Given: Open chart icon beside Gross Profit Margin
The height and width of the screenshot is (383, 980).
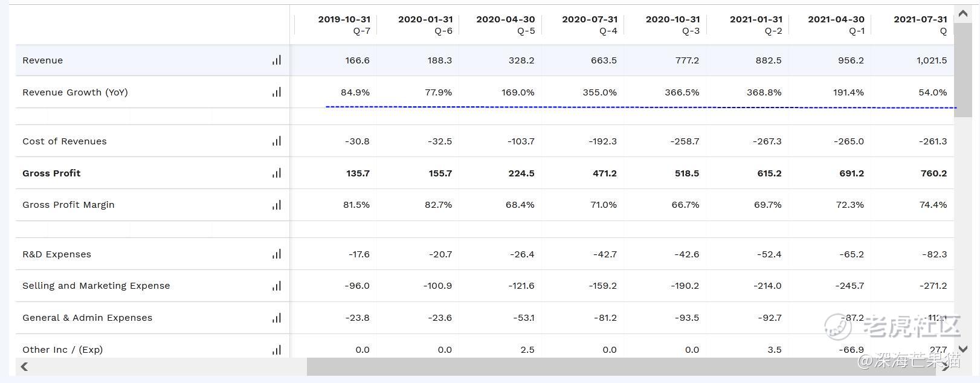Looking at the screenshot, I should tap(277, 205).
